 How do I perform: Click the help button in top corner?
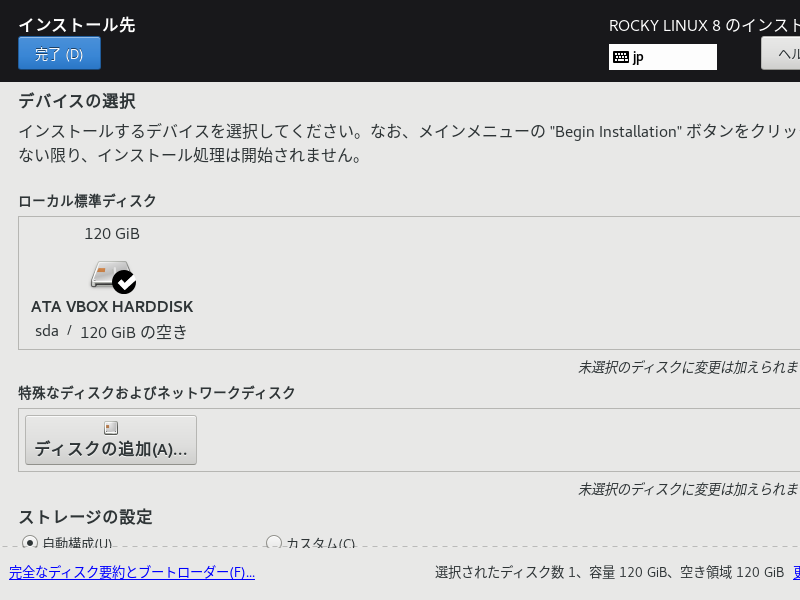coord(781,53)
